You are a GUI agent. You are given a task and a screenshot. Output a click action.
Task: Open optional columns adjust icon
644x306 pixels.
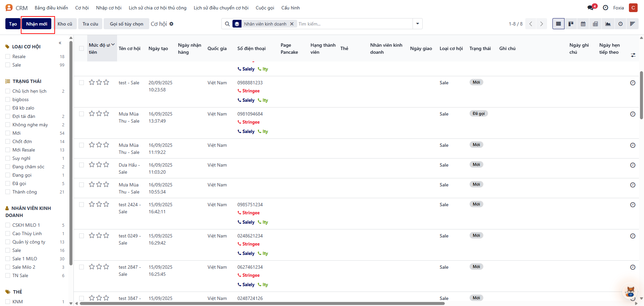point(633,55)
